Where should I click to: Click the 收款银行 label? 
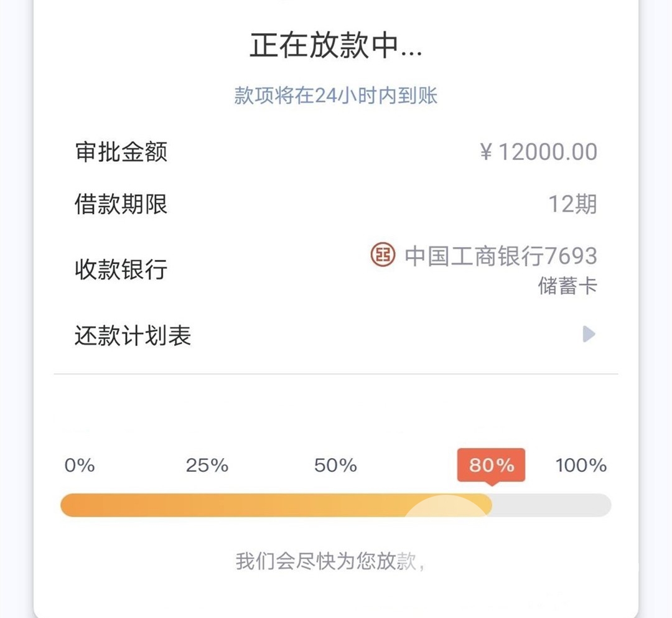tap(121, 269)
